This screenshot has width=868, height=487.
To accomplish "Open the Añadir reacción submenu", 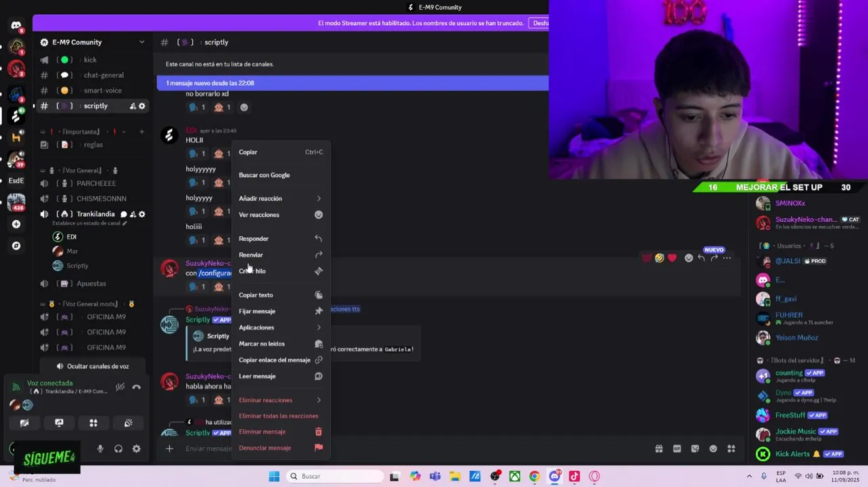I will click(281, 198).
